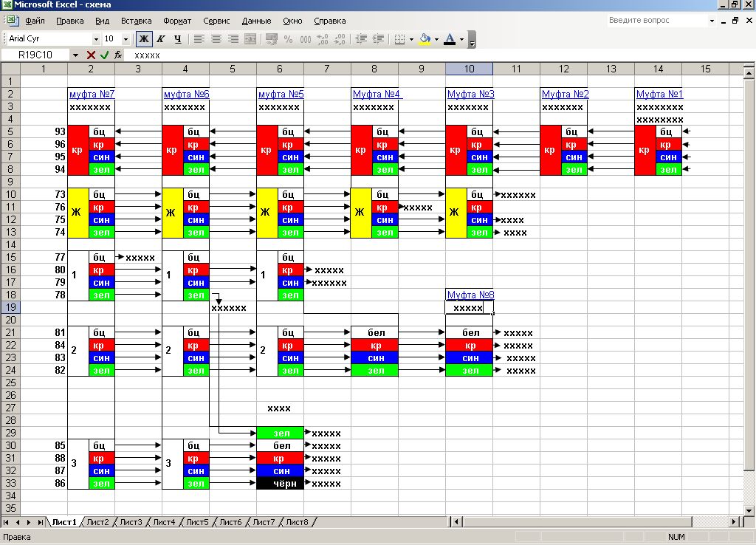Select row header 19
This screenshot has height=545, width=756.
tap(10, 307)
